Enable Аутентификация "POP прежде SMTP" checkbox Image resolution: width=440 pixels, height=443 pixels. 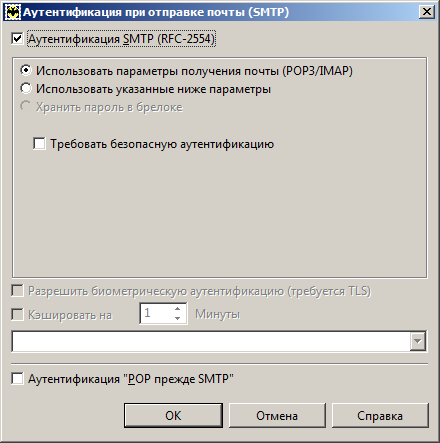(17, 379)
